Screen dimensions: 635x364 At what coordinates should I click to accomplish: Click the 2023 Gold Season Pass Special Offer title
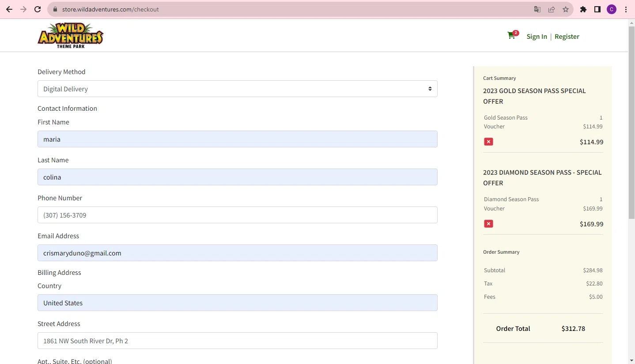pyautogui.click(x=534, y=96)
